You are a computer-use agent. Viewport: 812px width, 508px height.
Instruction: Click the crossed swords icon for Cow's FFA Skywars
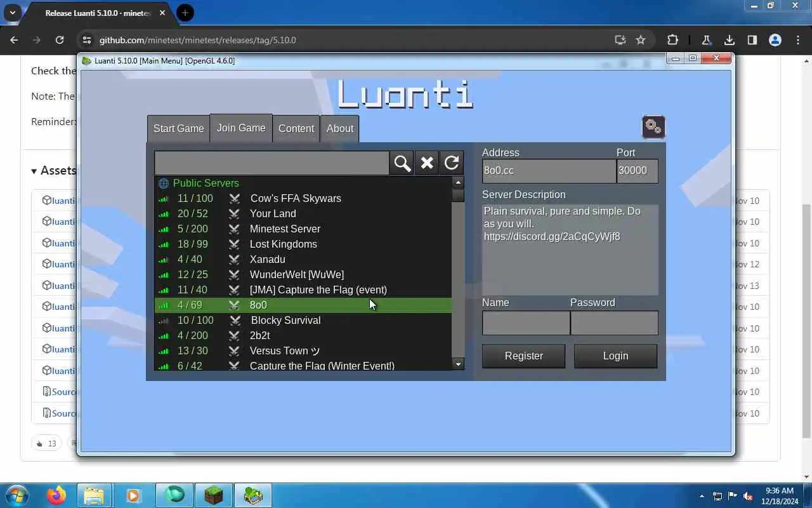(235, 199)
